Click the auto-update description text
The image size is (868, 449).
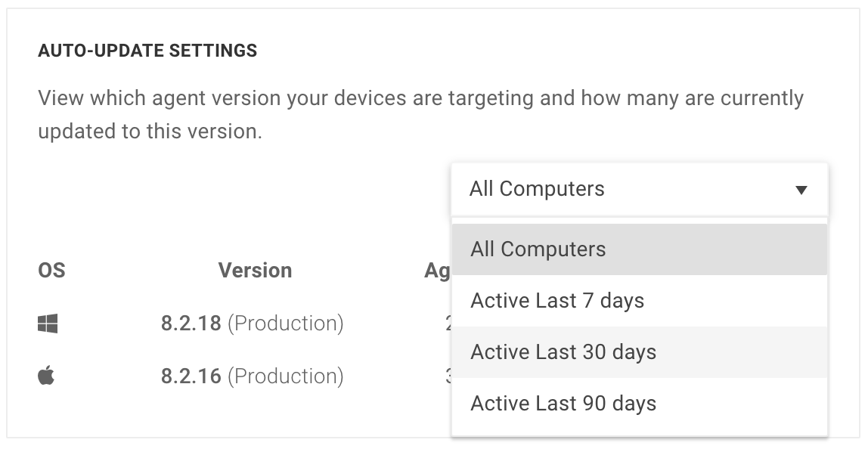[420, 113]
